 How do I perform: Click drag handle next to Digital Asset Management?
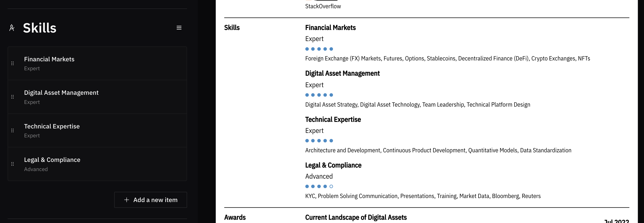point(12,97)
